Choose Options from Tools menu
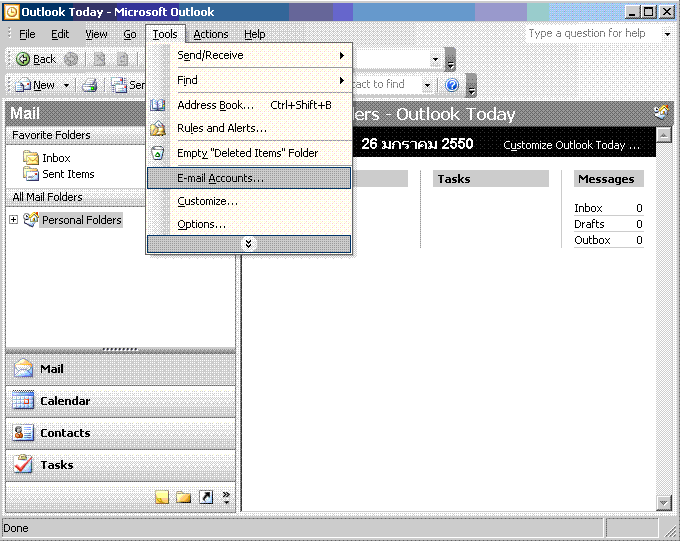The width and height of the screenshot is (680, 541). pos(249,224)
